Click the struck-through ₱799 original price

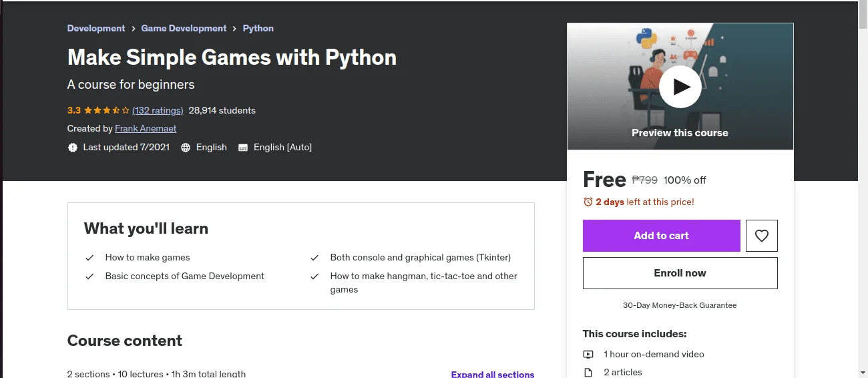click(645, 180)
